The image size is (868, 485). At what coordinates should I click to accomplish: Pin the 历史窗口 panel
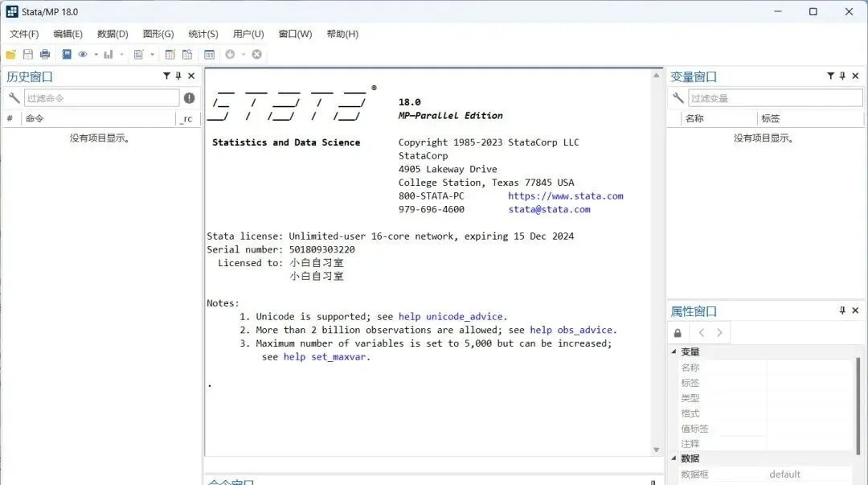(x=178, y=76)
